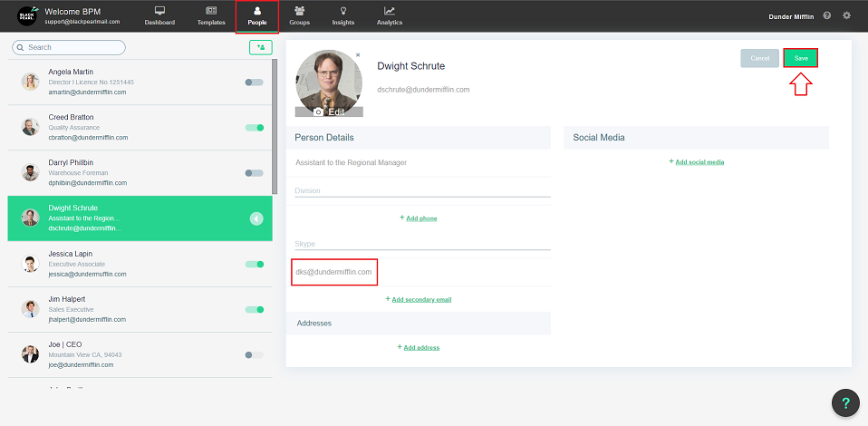Toggle Jim Halpert's active switch

pos(255,309)
